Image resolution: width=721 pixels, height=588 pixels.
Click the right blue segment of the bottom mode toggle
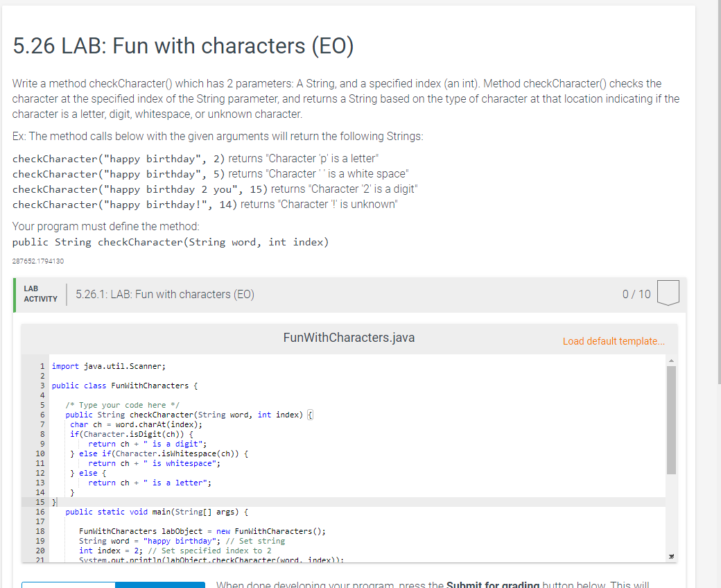159,585
